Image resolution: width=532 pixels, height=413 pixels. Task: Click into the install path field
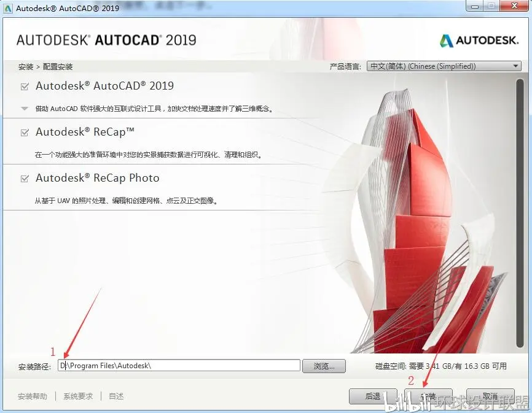(179, 366)
